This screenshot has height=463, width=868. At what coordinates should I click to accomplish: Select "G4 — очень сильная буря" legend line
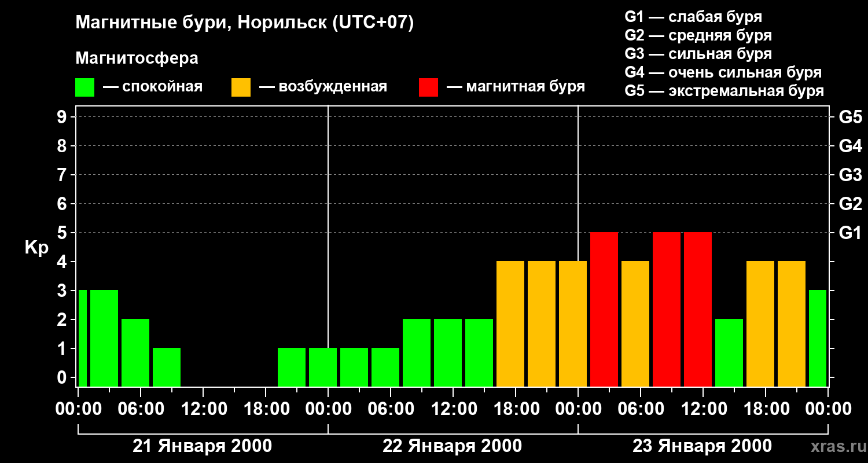pyautogui.click(x=723, y=72)
